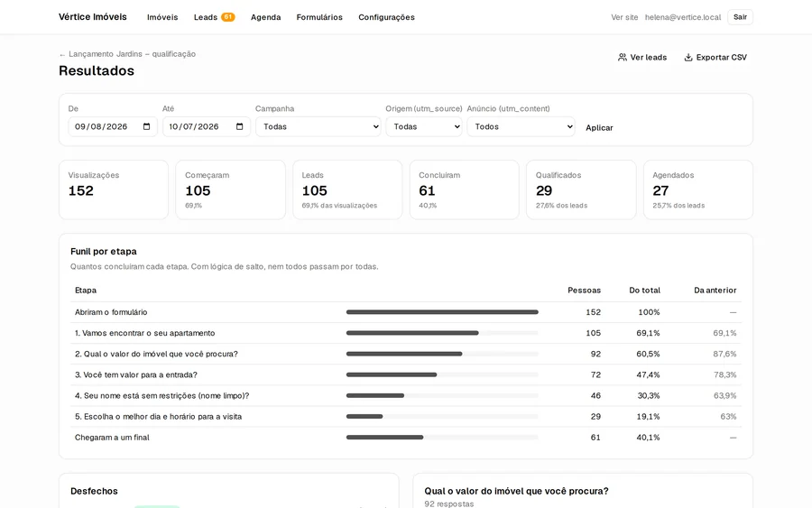812x508 pixels.
Task: Click row '4. Seu nome está sem restrições (nome limpo)?'
Action: [406, 395]
